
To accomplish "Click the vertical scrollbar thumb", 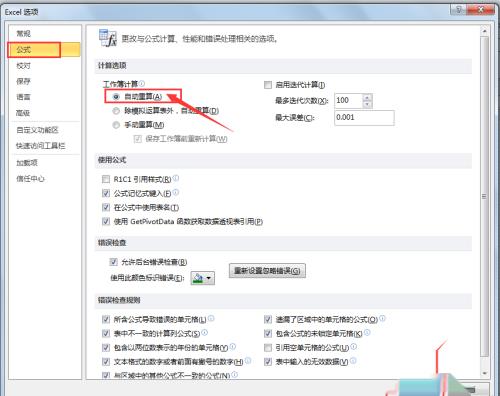I will point(485,196).
